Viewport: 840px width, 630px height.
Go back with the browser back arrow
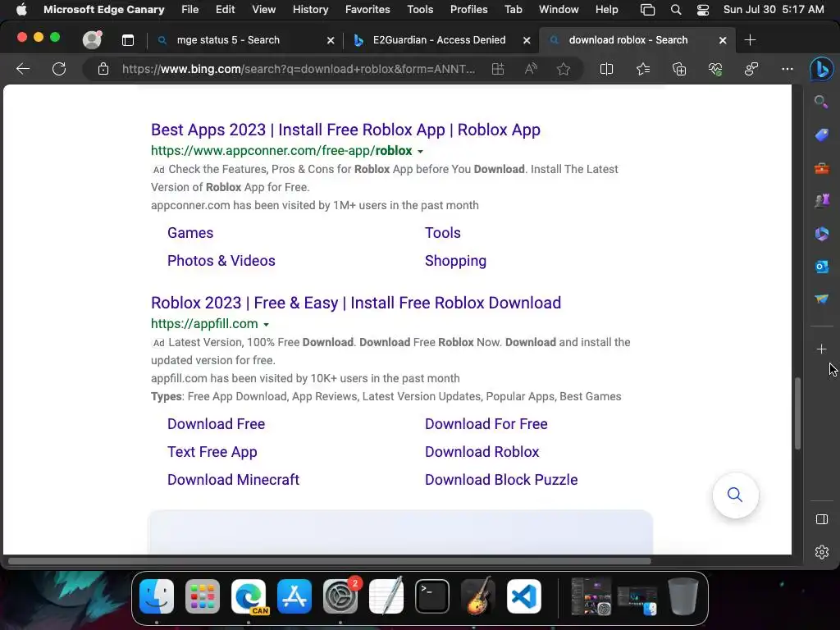(23, 69)
